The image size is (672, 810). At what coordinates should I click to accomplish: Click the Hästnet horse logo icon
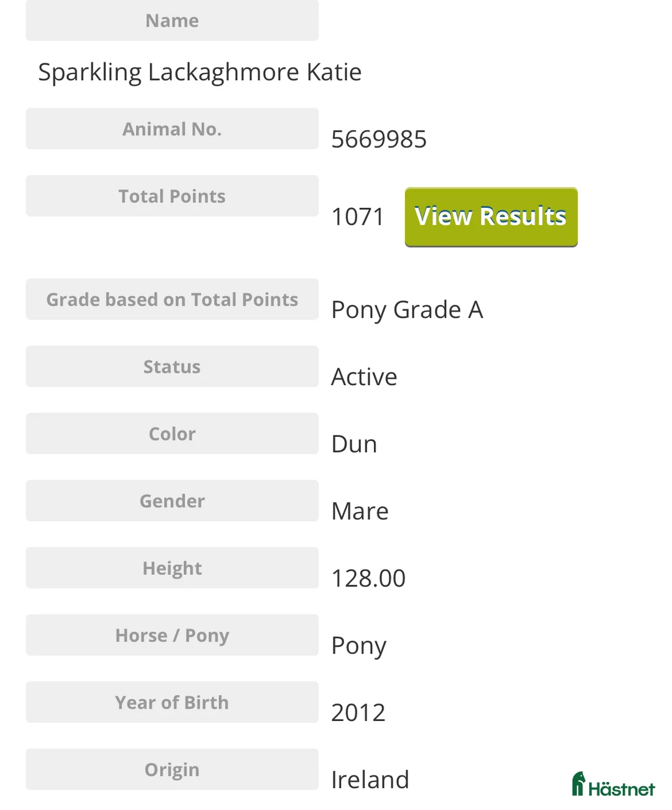point(579,784)
